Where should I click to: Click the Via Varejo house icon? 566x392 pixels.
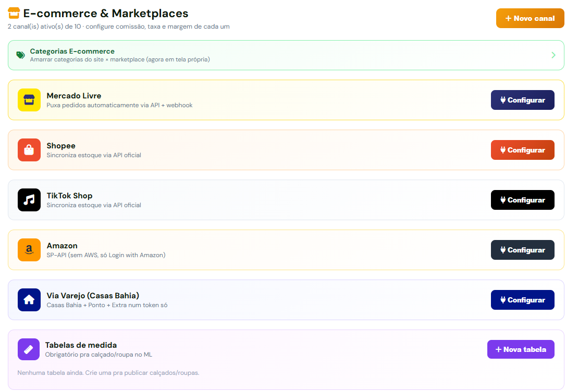[x=29, y=300]
